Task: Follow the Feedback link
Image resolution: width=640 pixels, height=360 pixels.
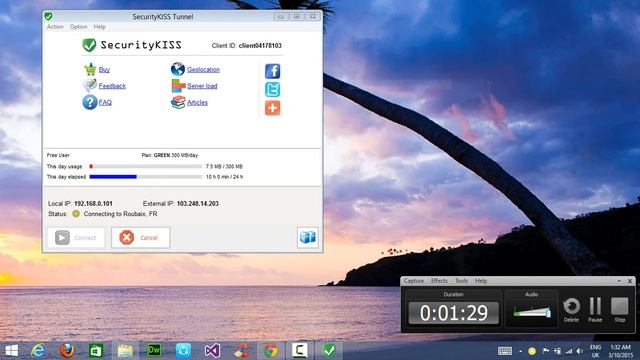Action: [x=112, y=86]
